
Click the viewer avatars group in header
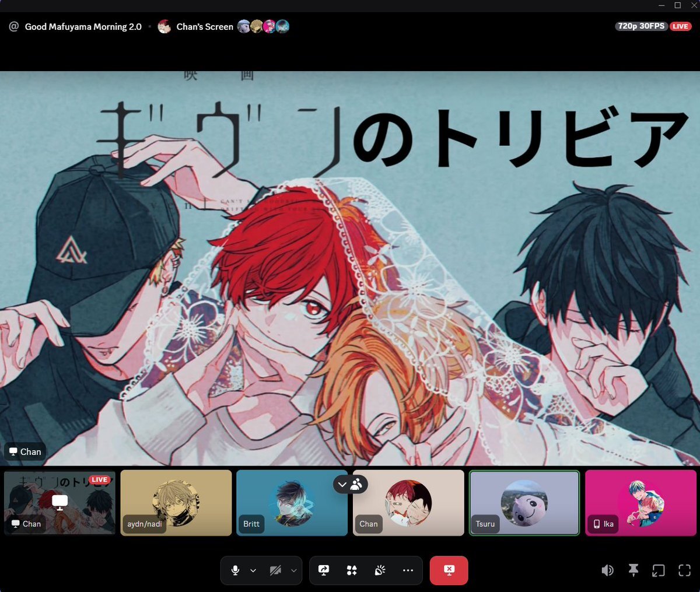pyautogui.click(x=263, y=26)
